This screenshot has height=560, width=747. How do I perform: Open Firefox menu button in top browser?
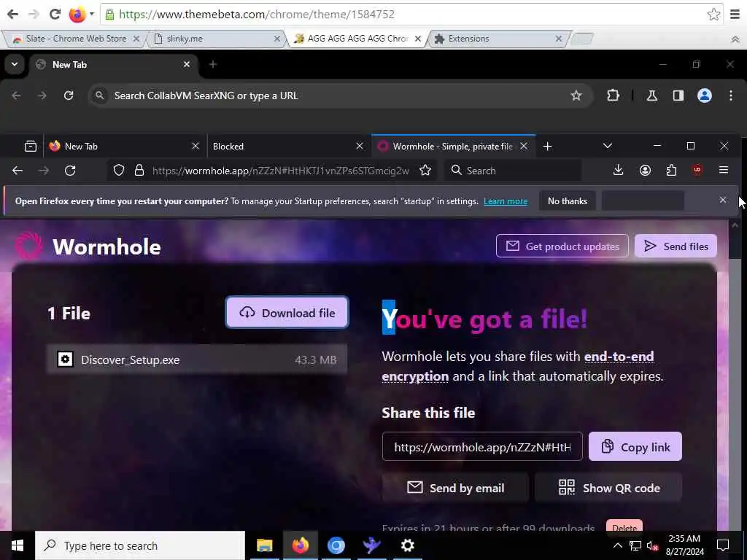[81, 15]
